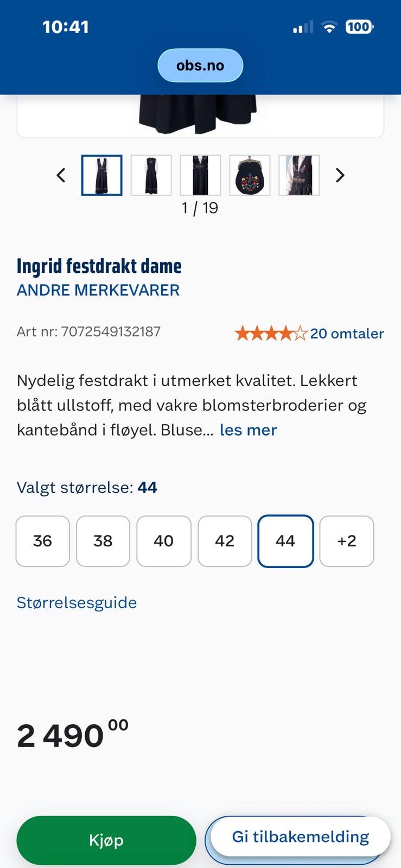
Task: Select the purse thumbnail in the image carousel
Action: point(250,175)
